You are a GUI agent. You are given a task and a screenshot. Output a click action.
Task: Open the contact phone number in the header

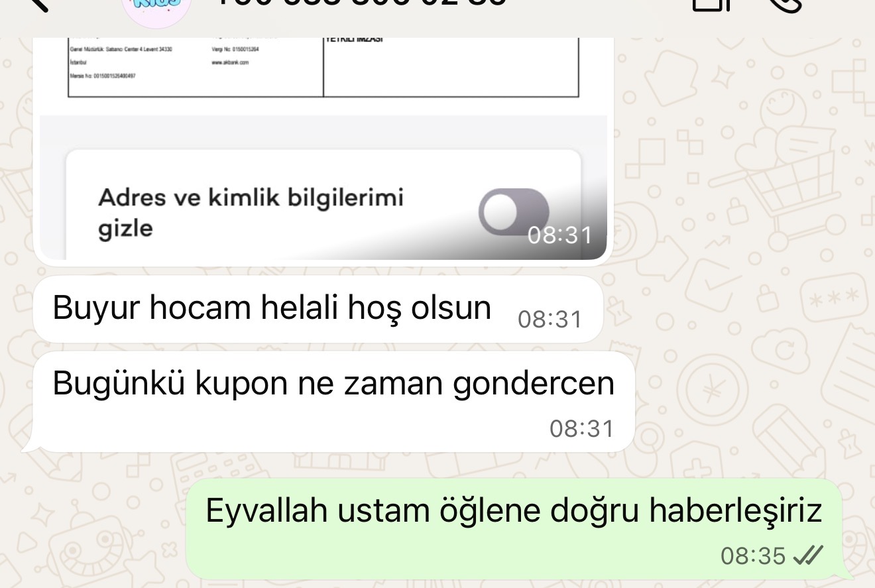click(x=361, y=3)
